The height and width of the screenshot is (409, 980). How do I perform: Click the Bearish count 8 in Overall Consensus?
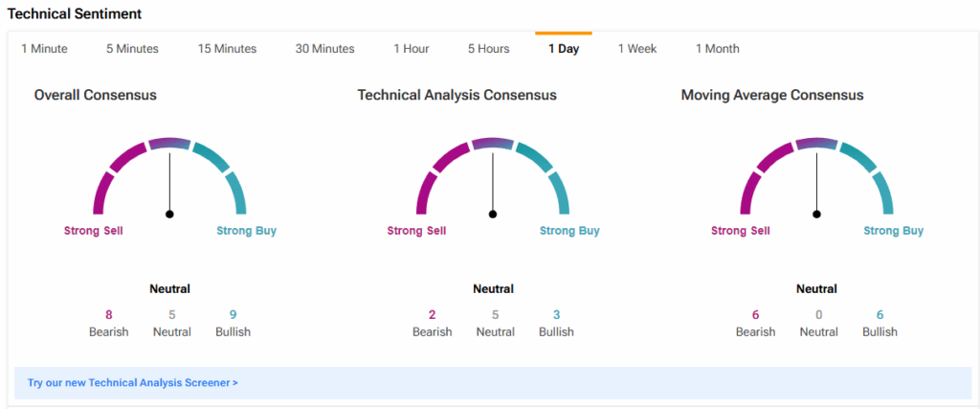[108, 314]
